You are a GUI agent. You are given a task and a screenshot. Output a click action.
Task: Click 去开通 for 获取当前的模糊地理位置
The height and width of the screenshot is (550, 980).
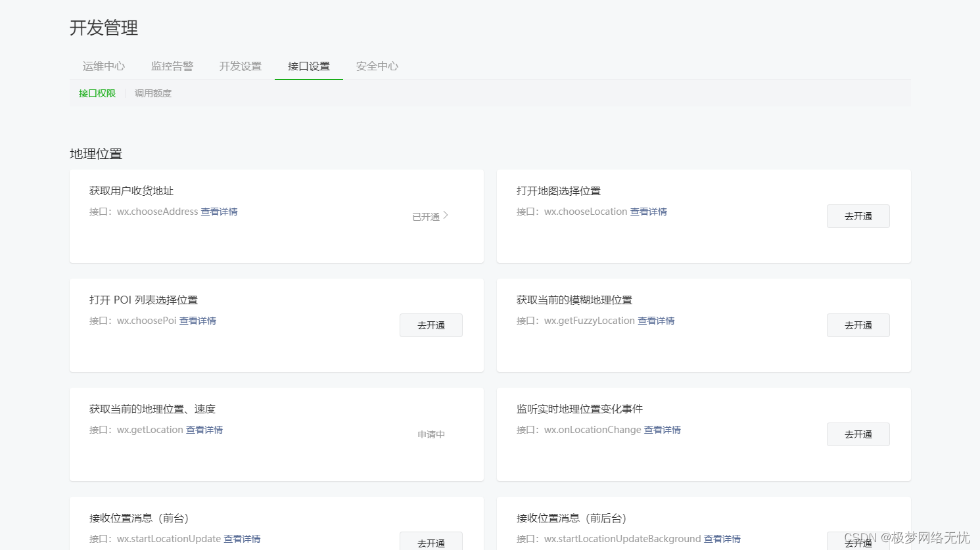(x=858, y=325)
